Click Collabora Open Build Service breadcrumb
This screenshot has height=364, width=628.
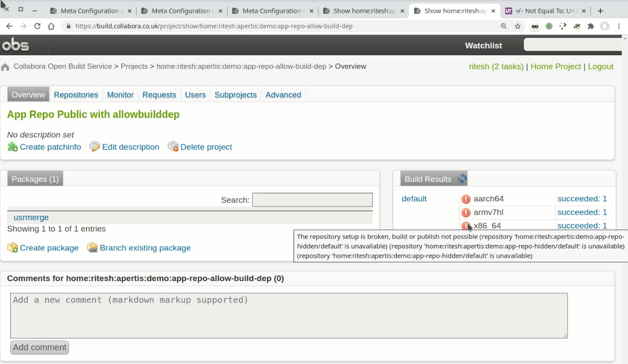(x=63, y=66)
